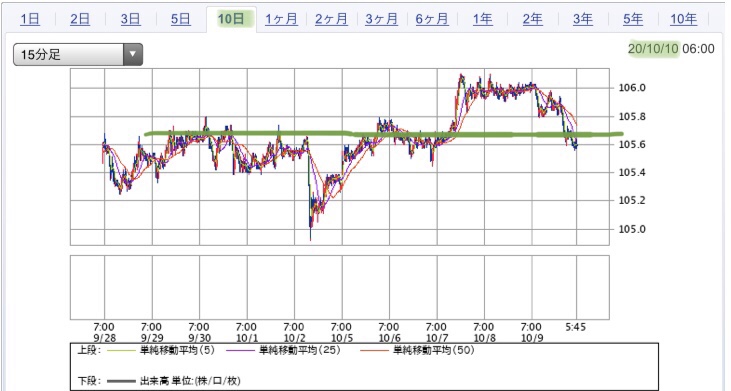Click the 10/1 date axis label
731x391 pixels.
[246, 338]
